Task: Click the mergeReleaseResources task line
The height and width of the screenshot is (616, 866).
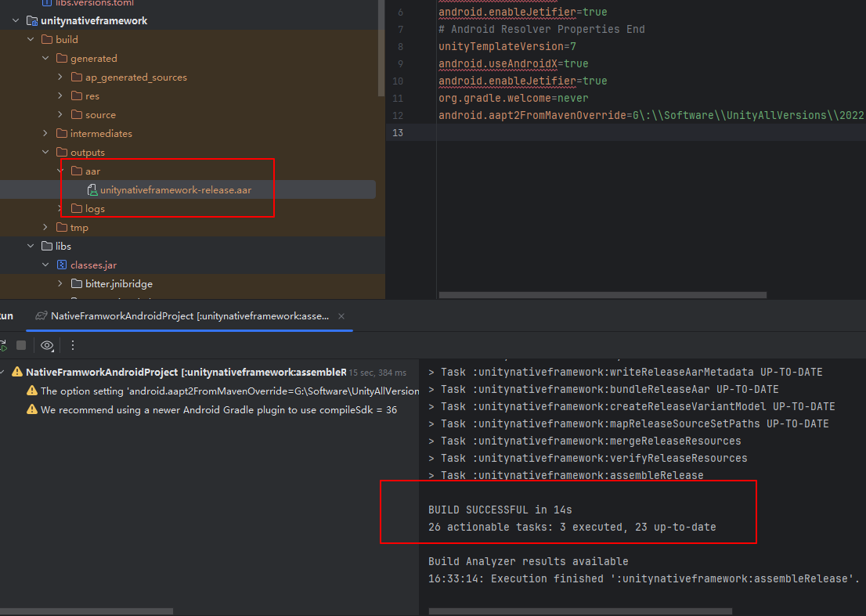Action: tap(584, 441)
